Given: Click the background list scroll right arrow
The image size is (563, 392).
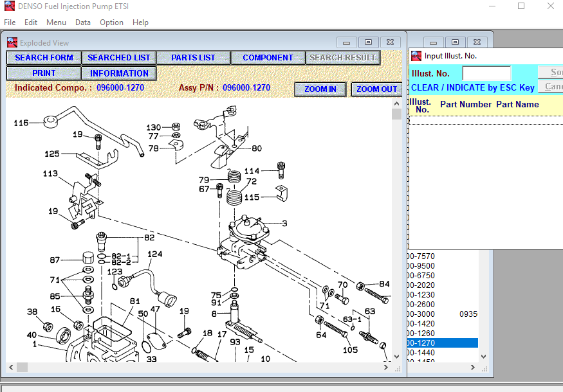Looking at the screenshot, I should point(473,367).
